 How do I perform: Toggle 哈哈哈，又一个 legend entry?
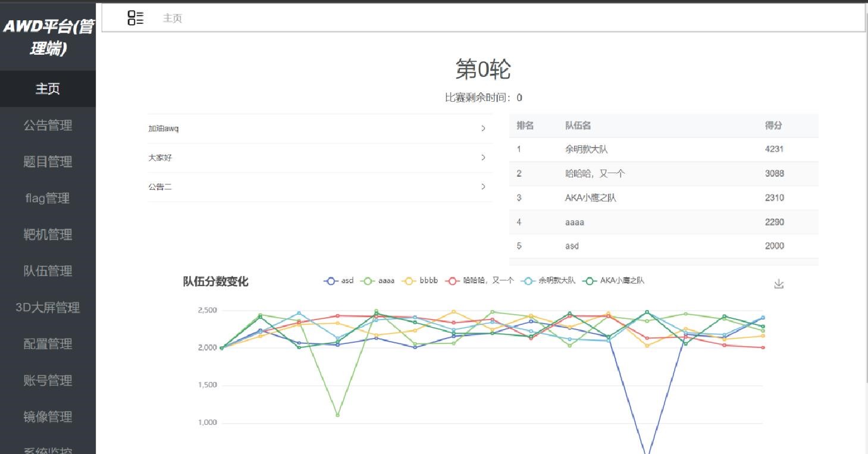480,281
